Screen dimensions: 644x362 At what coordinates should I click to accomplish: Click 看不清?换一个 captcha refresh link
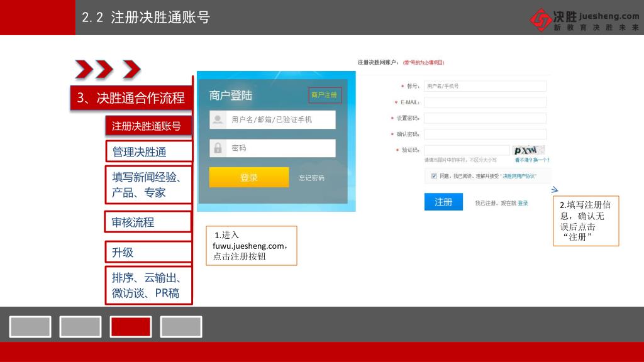(532, 160)
